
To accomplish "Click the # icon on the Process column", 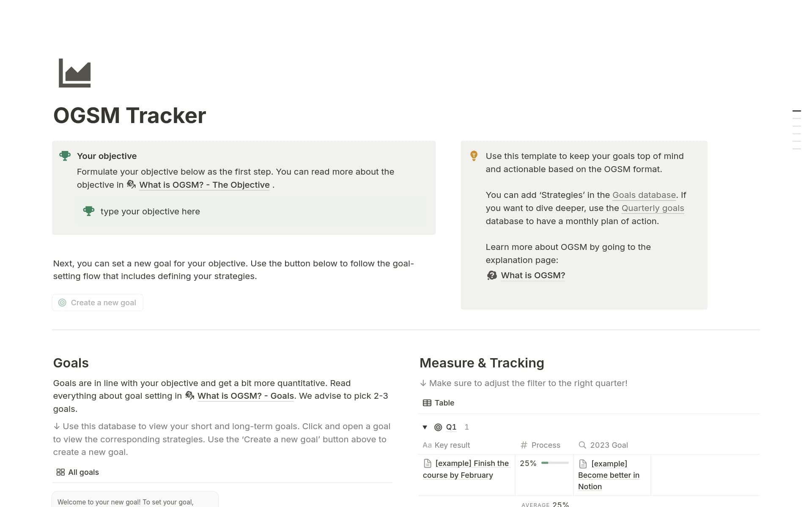I will pos(524,445).
